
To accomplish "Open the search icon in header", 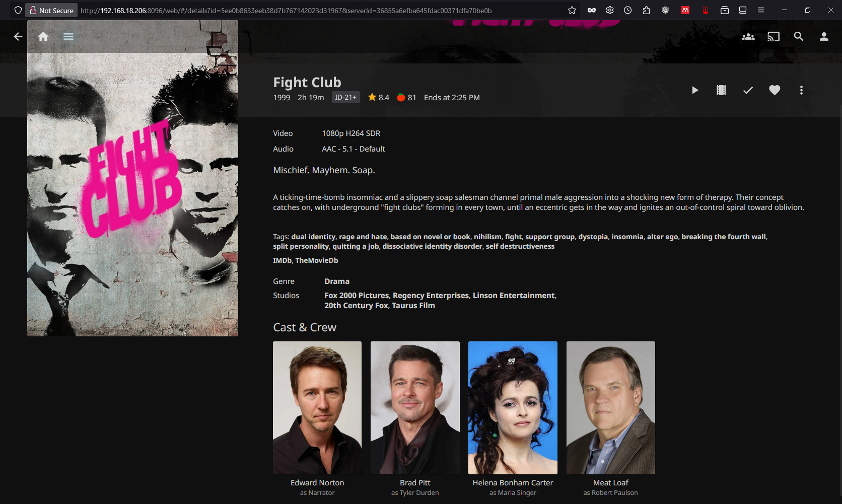I will pyautogui.click(x=799, y=36).
